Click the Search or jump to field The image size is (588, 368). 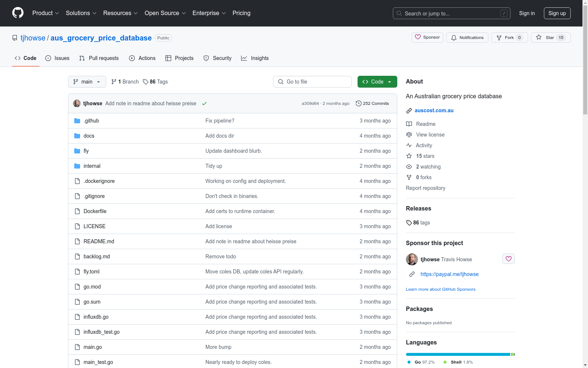tap(452, 13)
